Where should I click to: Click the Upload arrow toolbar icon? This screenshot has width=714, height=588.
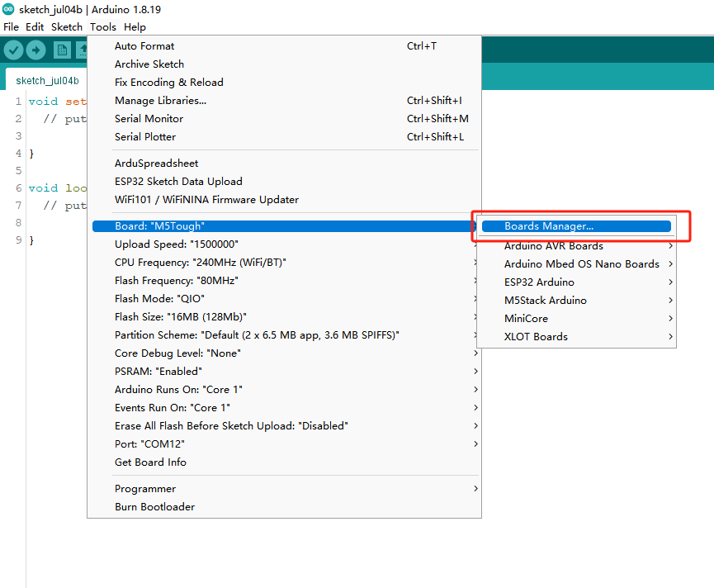tap(35, 50)
